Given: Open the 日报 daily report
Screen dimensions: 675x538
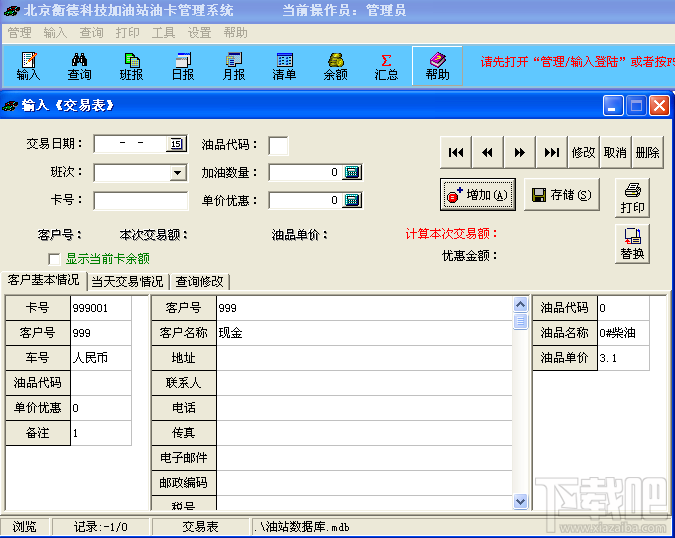Looking at the screenshot, I should 183,66.
